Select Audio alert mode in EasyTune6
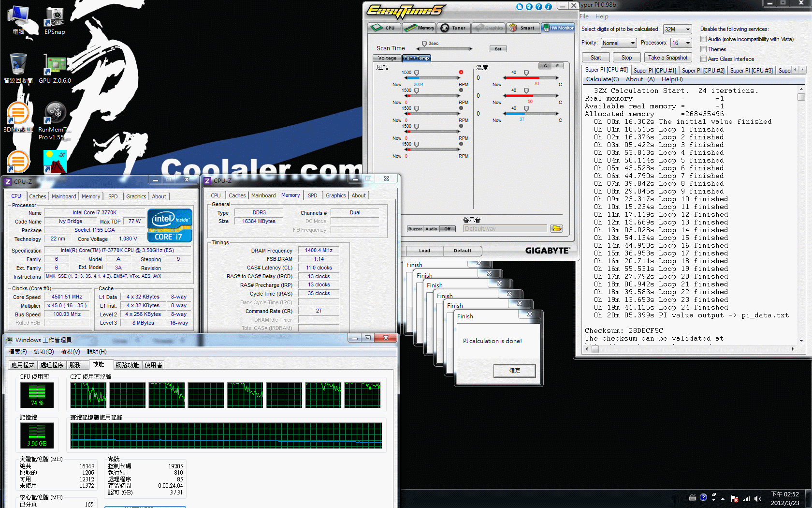 [431, 229]
